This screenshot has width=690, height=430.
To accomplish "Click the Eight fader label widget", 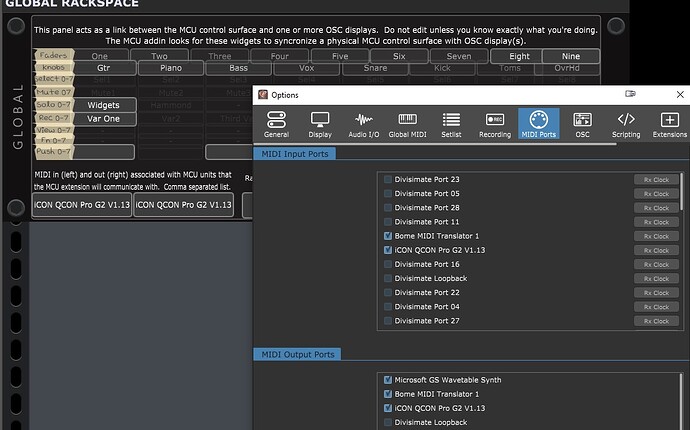I will (x=519, y=56).
